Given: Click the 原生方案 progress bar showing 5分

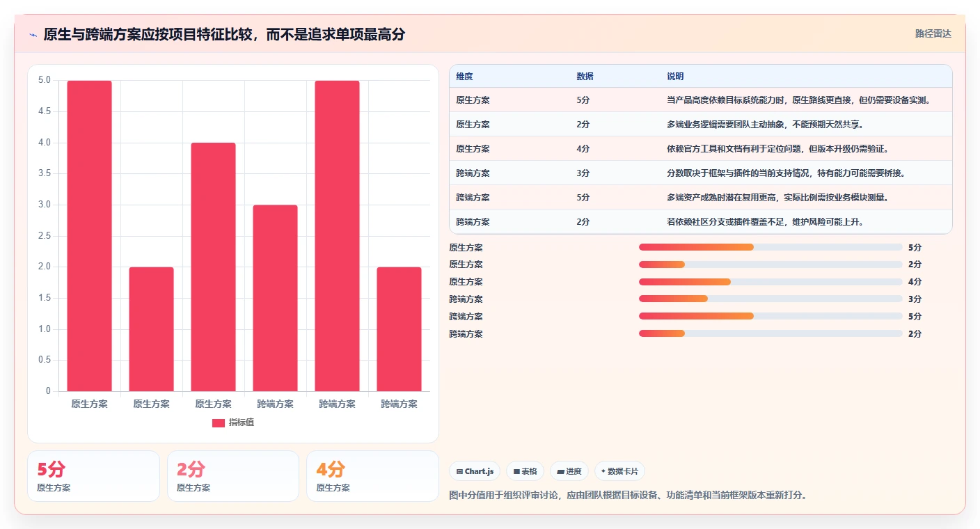Looking at the screenshot, I should tap(770, 247).
